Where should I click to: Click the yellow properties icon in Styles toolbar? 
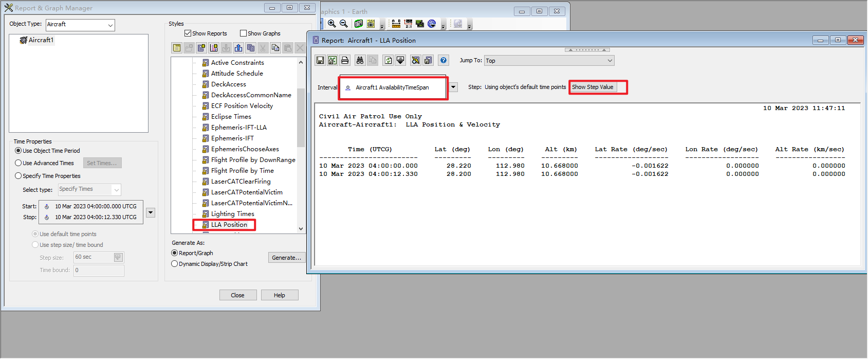point(177,48)
